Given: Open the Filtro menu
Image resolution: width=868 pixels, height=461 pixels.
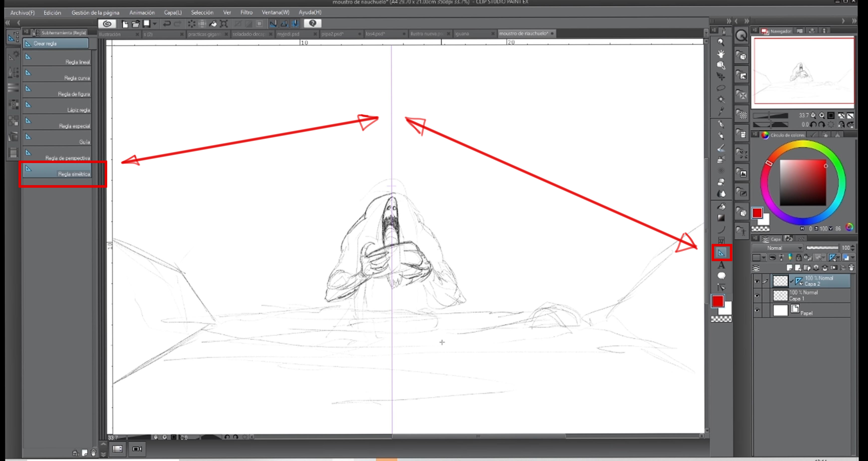Looking at the screenshot, I should pos(246,13).
